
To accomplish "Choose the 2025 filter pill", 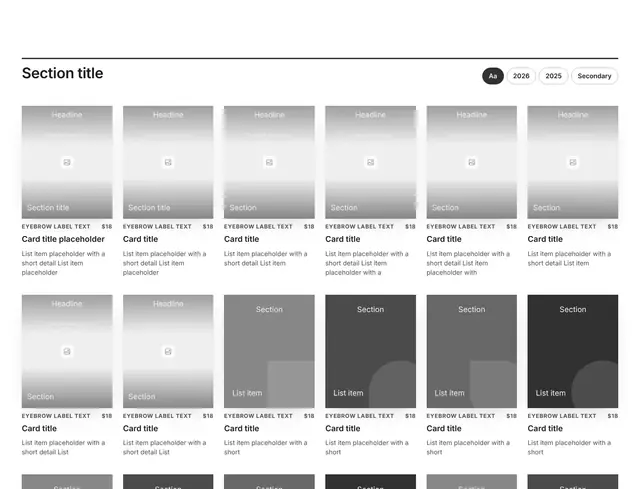I will point(553,76).
